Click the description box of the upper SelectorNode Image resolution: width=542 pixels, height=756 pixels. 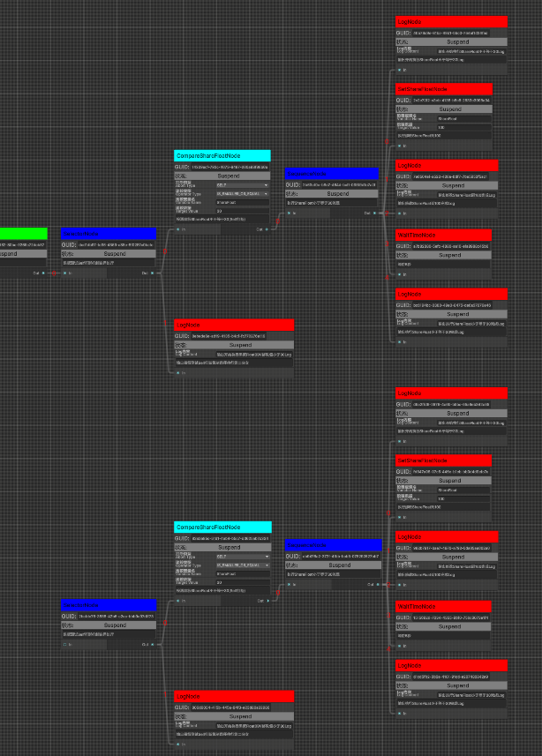(109, 263)
